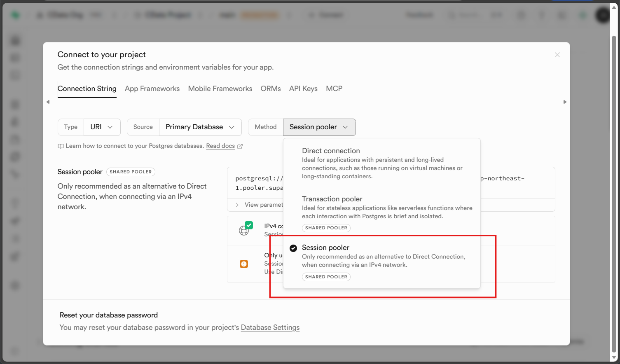Close the Connect to your project dialog
Image resolution: width=620 pixels, height=364 pixels.
click(x=557, y=55)
